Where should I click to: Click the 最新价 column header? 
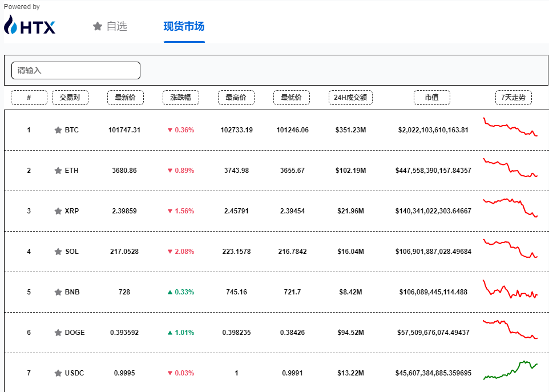pyautogui.click(x=125, y=97)
